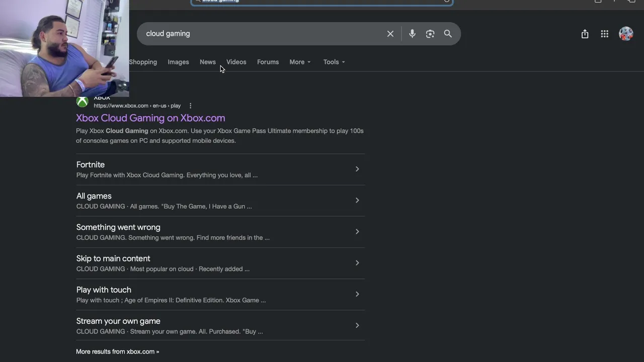The height and width of the screenshot is (362, 644).
Task: Start voice search with the microphone icon
Action: click(412, 34)
